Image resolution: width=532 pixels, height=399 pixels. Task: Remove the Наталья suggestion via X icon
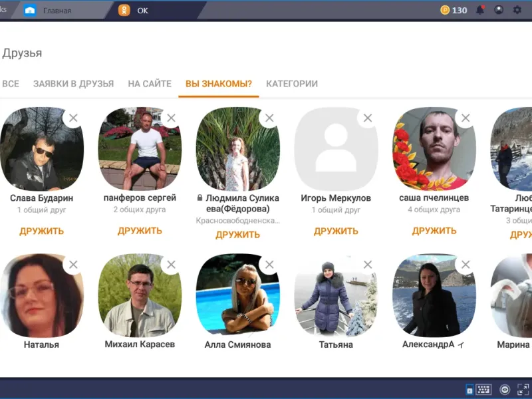point(73,265)
